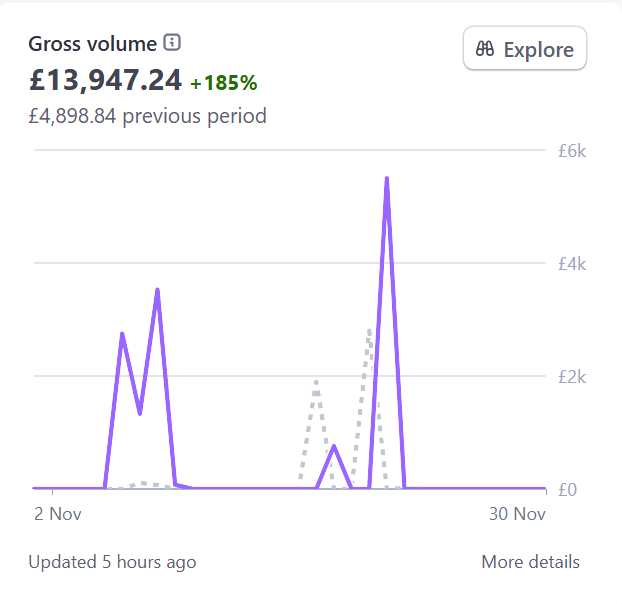Open the More details link
The height and width of the screenshot is (604, 622).
click(530, 562)
